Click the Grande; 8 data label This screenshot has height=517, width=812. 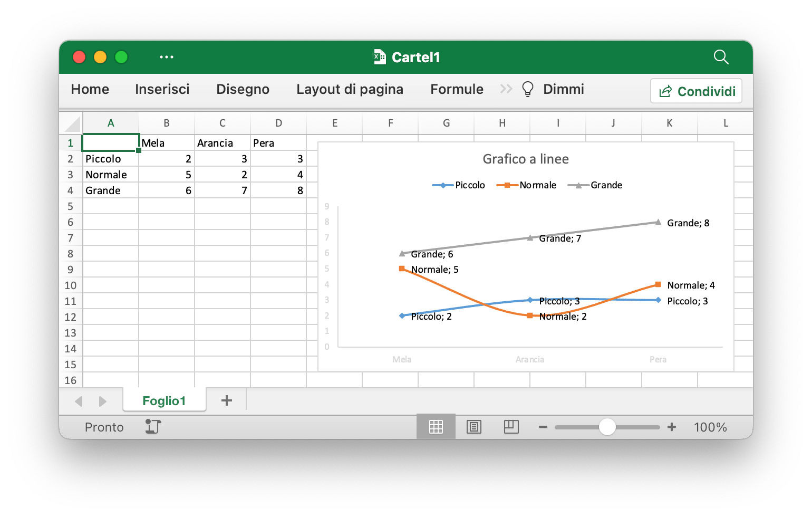click(688, 223)
